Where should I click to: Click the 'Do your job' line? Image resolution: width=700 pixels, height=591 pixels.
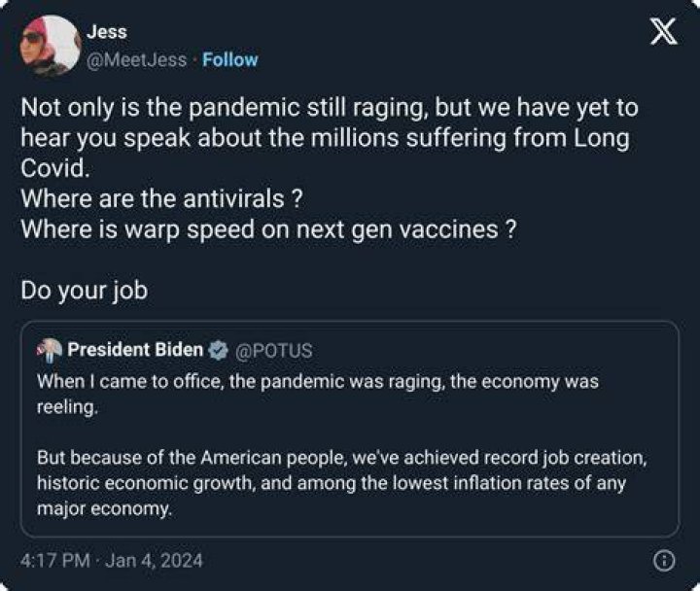coord(84,291)
